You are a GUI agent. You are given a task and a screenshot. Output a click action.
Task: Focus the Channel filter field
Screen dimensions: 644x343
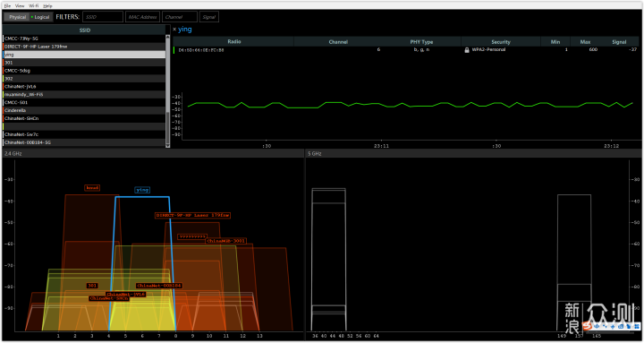click(x=180, y=17)
